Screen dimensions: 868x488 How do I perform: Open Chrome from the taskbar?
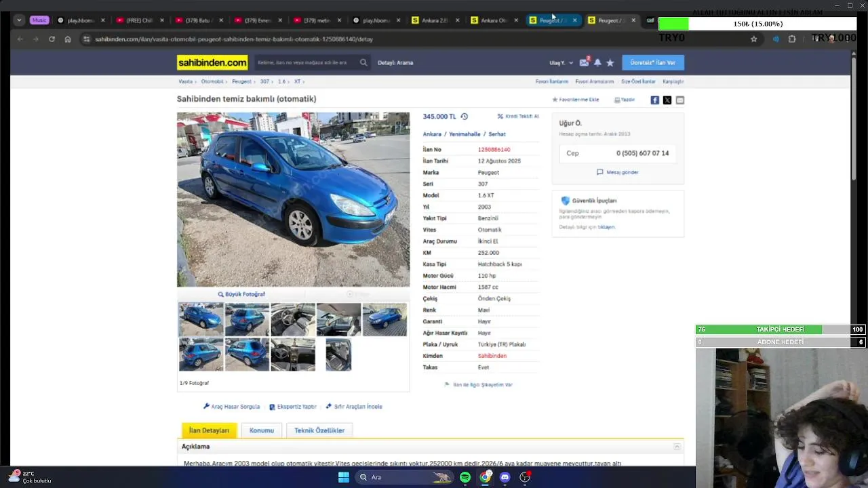click(x=486, y=477)
